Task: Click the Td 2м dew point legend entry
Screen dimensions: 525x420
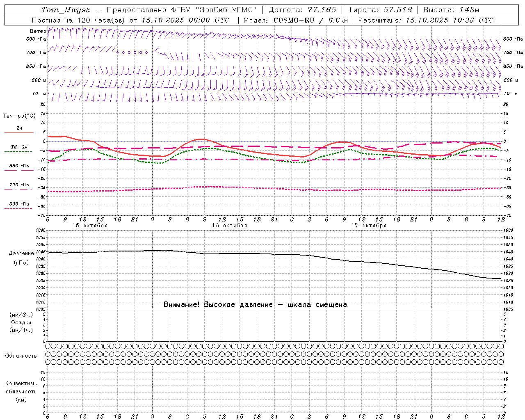Action: [19, 147]
